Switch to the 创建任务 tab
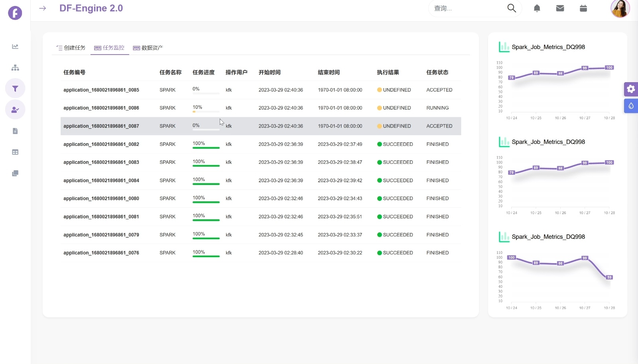The image size is (638, 364). (71, 48)
